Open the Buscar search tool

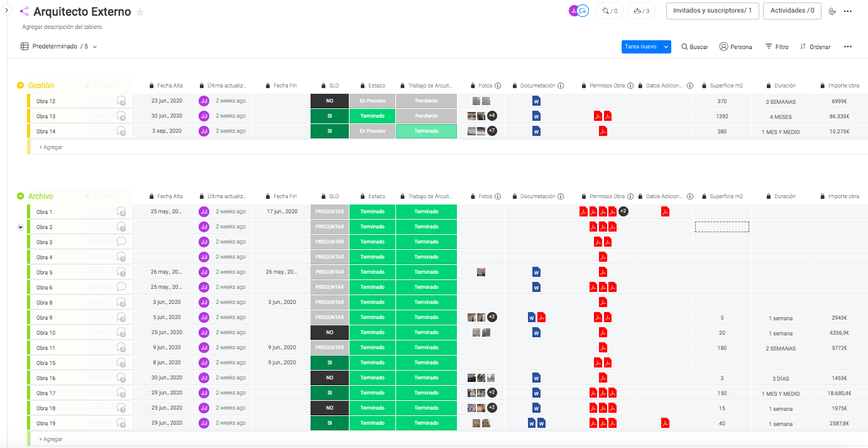695,47
